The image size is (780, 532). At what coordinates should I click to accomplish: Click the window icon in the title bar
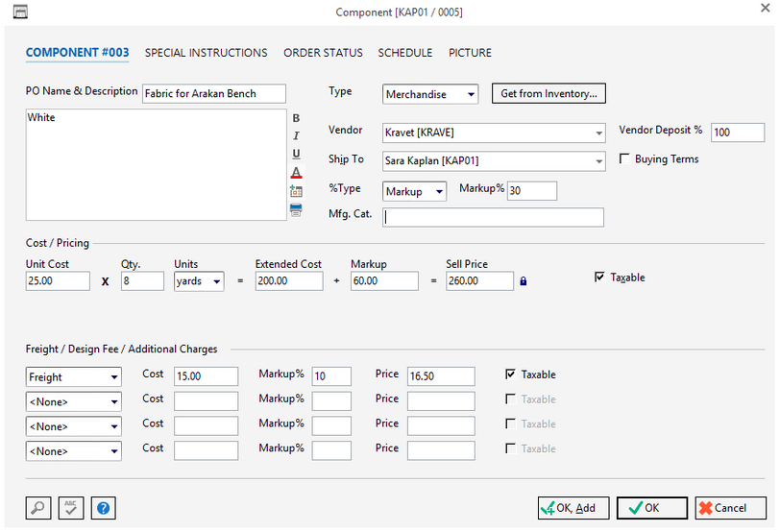pos(20,12)
